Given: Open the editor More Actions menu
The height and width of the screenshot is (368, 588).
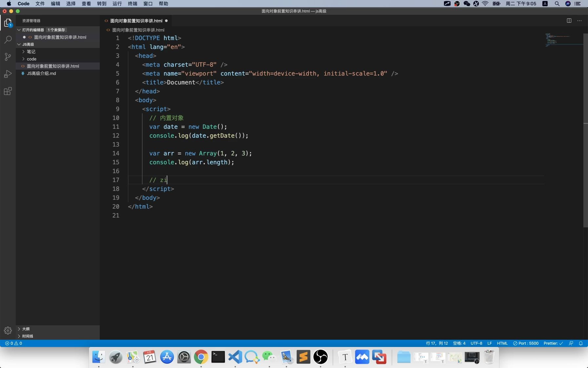Looking at the screenshot, I should point(579,20).
